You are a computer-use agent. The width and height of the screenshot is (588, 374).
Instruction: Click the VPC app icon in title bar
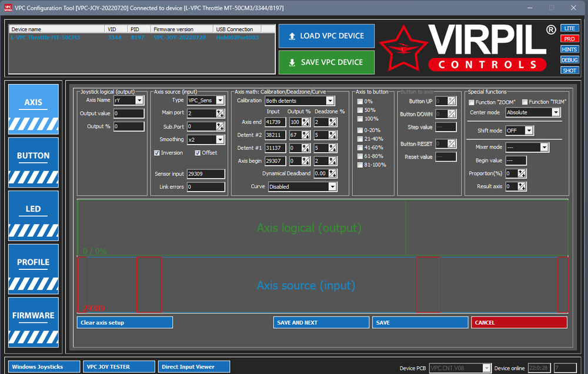(x=8, y=8)
